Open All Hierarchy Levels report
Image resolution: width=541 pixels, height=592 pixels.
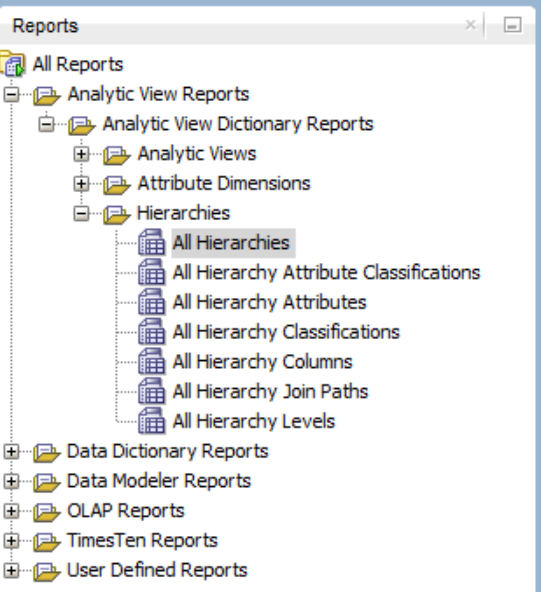253,421
